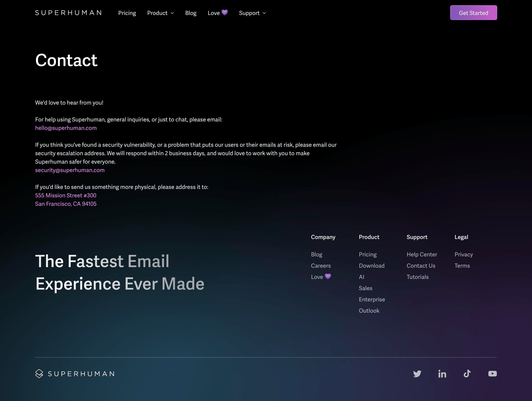Click the Terms link in footer

click(x=462, y=266)
